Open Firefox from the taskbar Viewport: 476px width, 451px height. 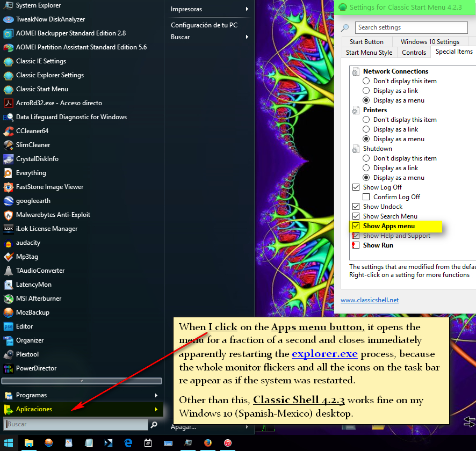tap(207, 443)
